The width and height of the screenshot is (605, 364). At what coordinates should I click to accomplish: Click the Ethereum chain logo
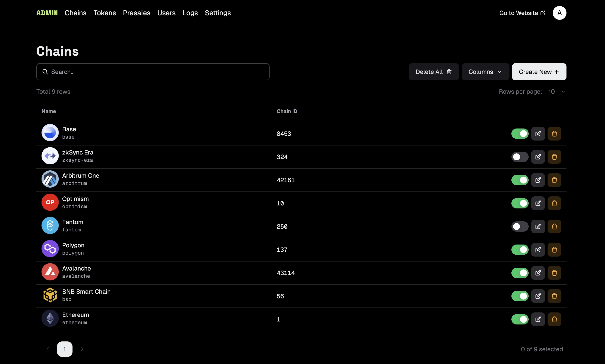[x=50, y=318]
